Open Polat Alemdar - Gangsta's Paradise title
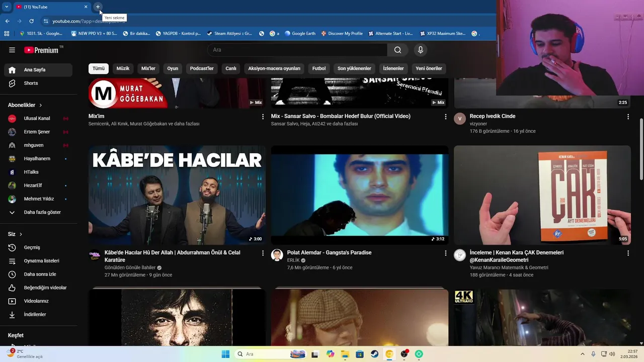 click(329, 253)
